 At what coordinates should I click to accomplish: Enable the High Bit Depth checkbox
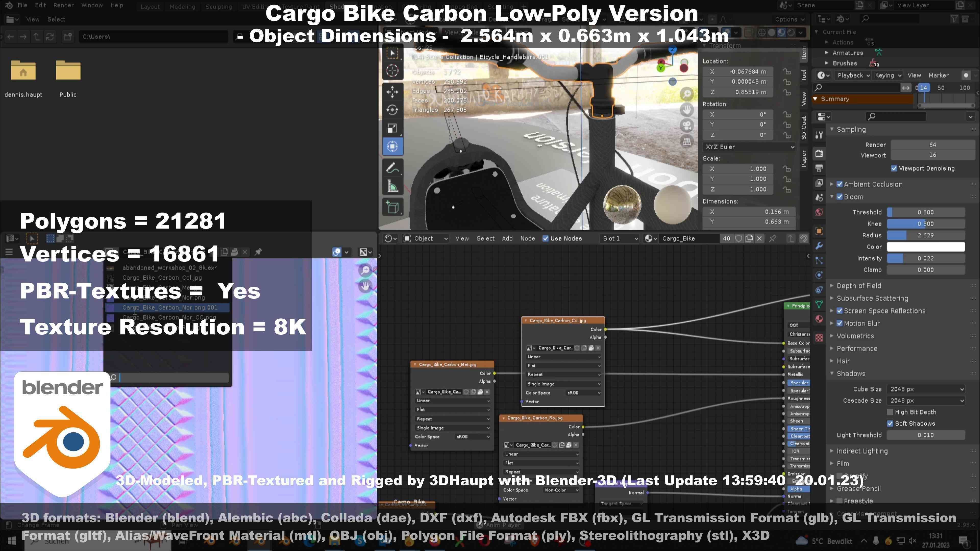[x=890, y=412]
